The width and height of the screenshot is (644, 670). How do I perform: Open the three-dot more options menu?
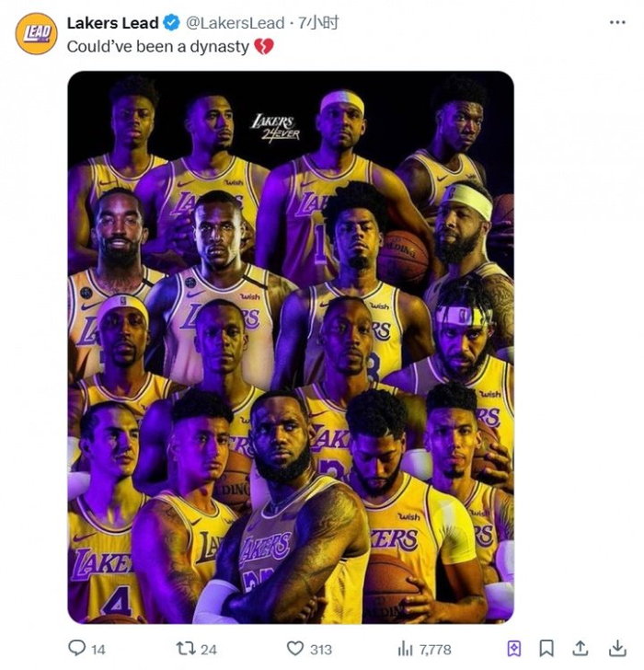coord(616,22)
